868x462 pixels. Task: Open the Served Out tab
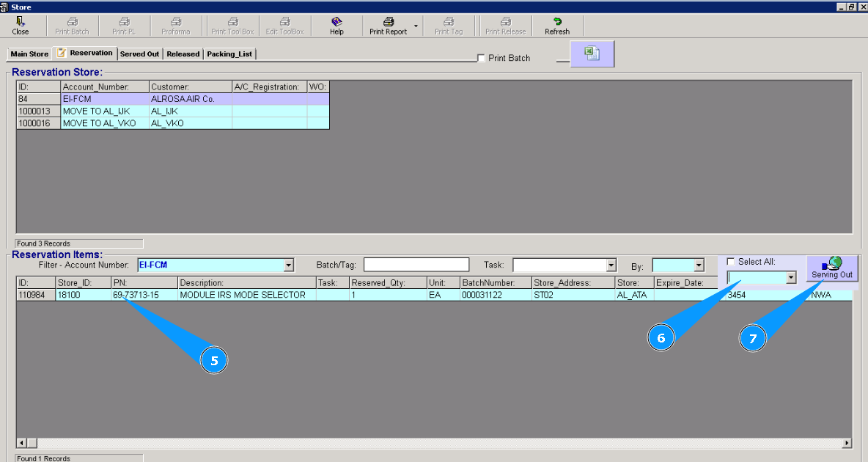139,54
